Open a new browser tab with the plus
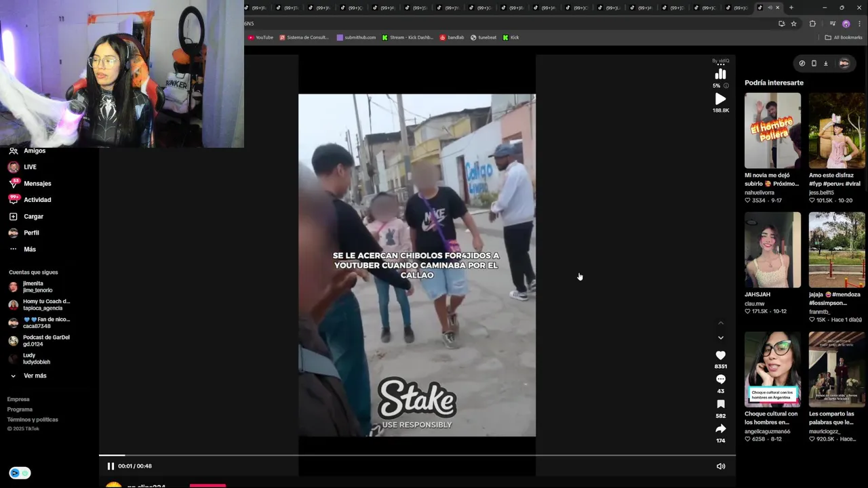 [791, 7]
